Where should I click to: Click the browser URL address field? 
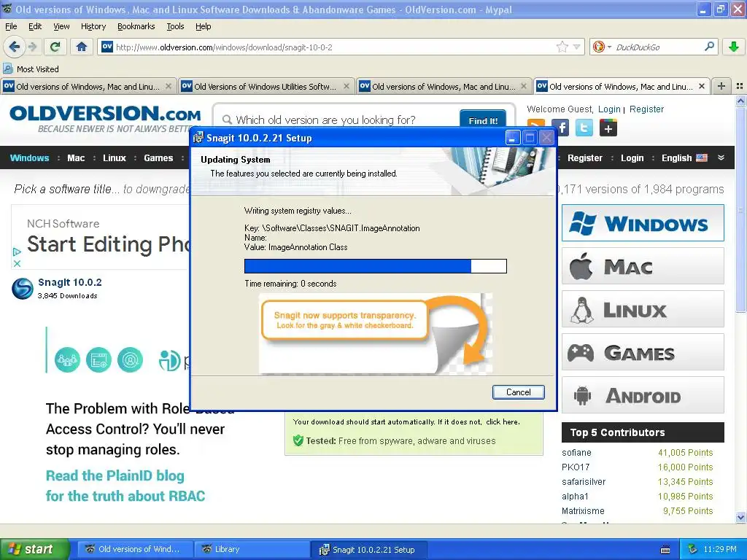333,47
